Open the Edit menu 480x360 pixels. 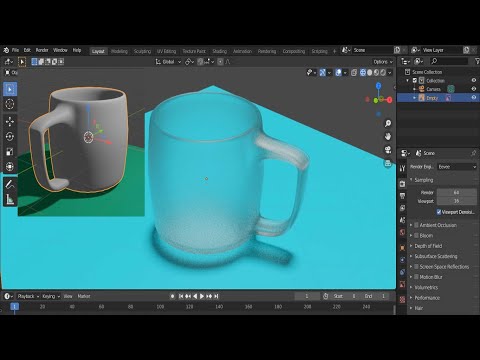[x=27, y=50]
